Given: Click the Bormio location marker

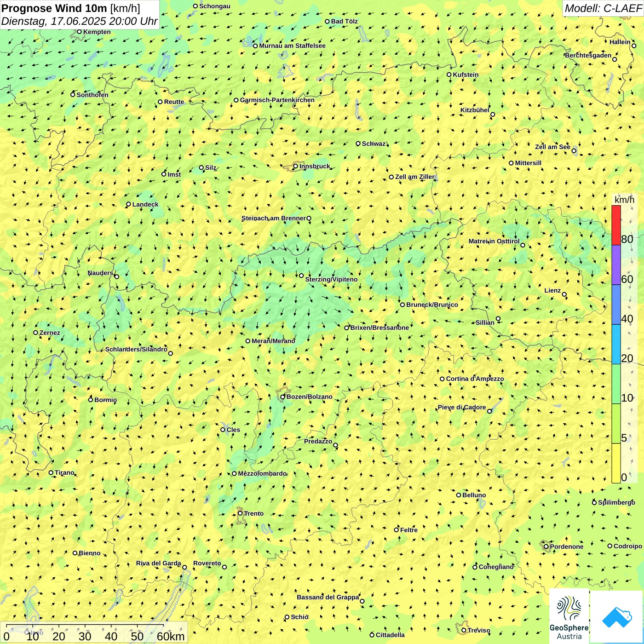Looking at the screenshot, I should click(x=91, y=399).
